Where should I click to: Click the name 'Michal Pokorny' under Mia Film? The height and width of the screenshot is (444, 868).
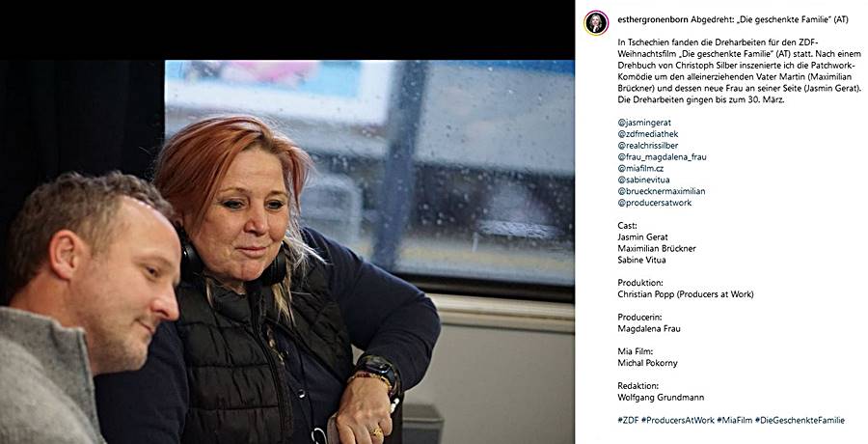[648, 363]
